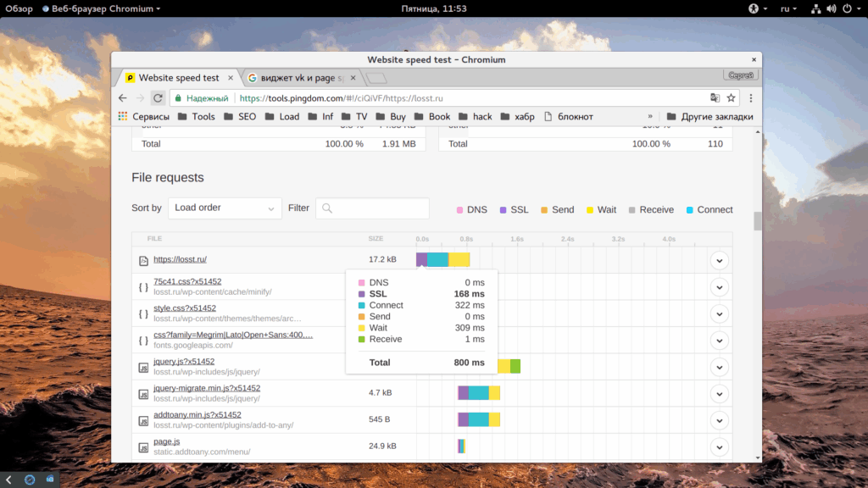The width and height of the screenshot is (868, 488).
Task: Reload the page with the refresh icon
Action: [x=158, y=98]
